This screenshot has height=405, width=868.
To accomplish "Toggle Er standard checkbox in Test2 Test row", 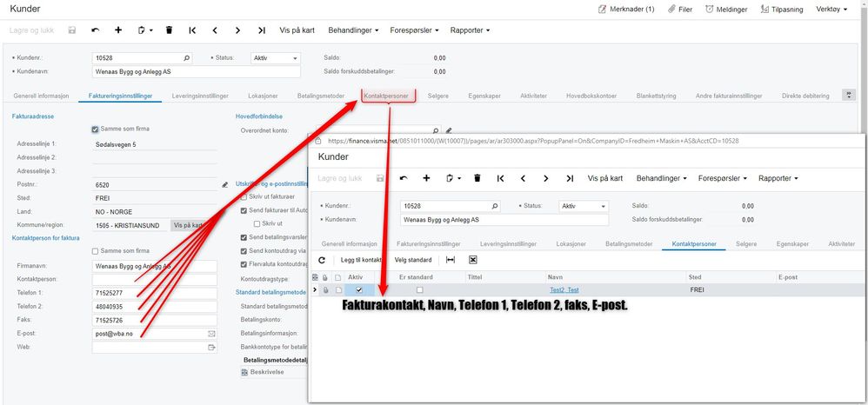I will [x=419, y=290].
